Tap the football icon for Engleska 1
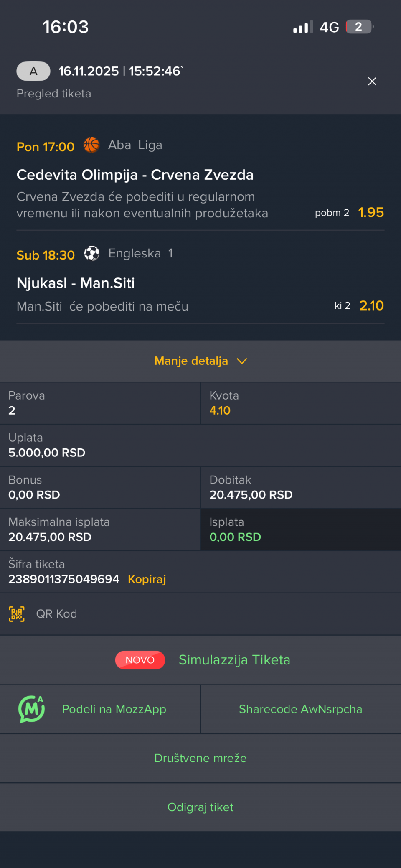 point(92,253)
